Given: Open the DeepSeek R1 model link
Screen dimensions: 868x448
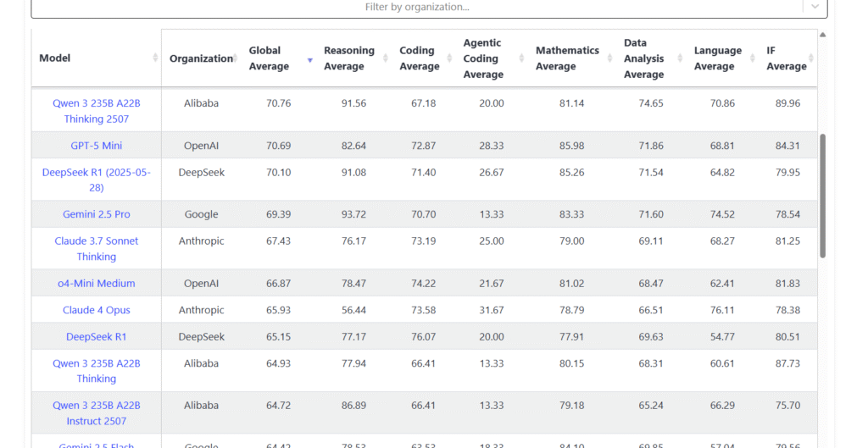Looking at the screenshot, I should pos(97,336).
